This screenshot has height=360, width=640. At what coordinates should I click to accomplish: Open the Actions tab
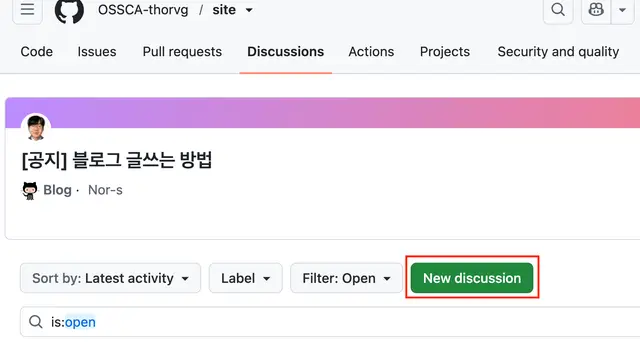[371, 52]
